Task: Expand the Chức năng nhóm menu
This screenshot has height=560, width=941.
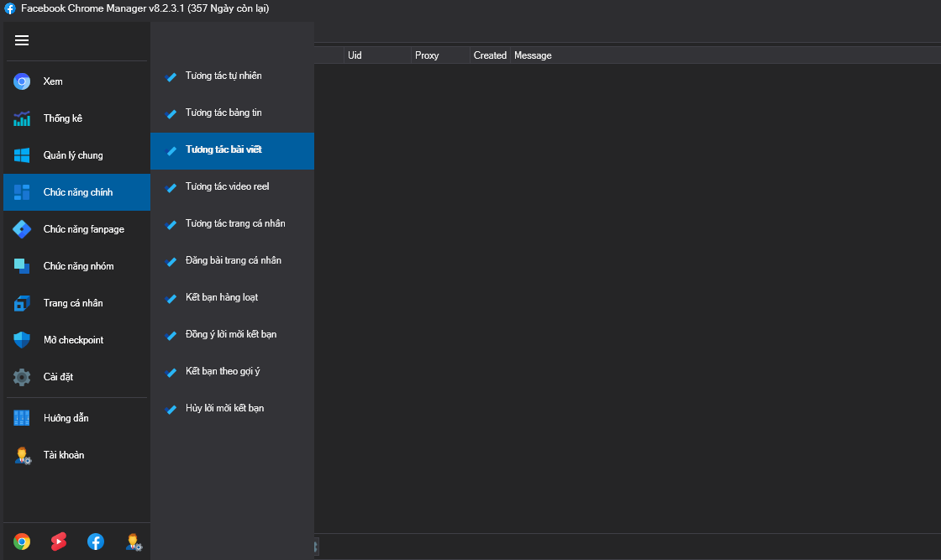Action: point(78,266)
